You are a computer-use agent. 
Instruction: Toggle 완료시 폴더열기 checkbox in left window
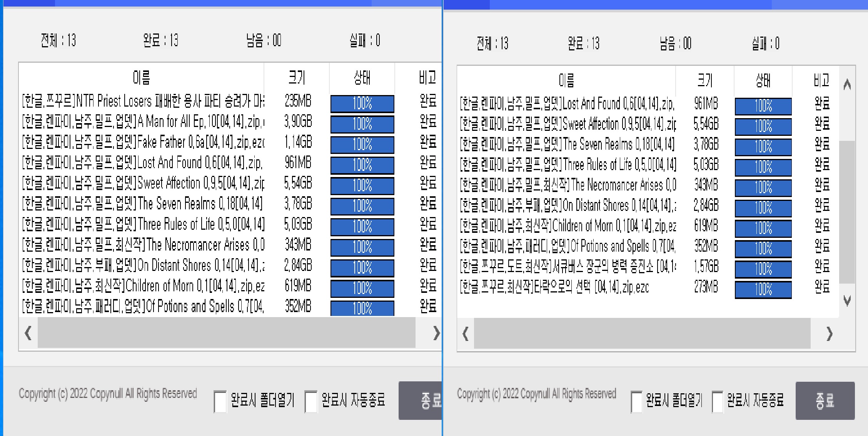220,402
